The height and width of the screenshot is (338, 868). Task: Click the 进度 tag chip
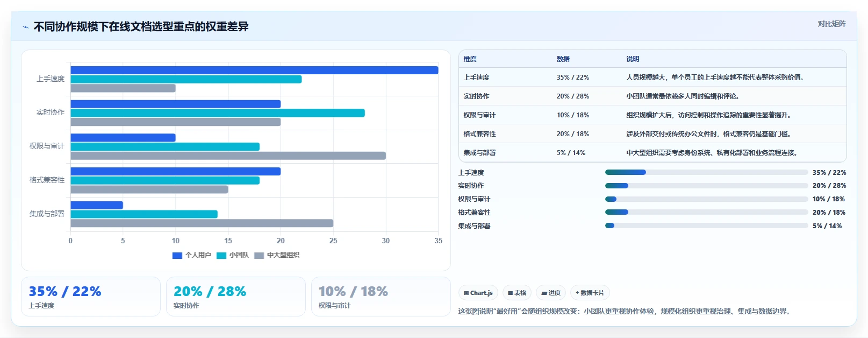(x=551, y=293)
